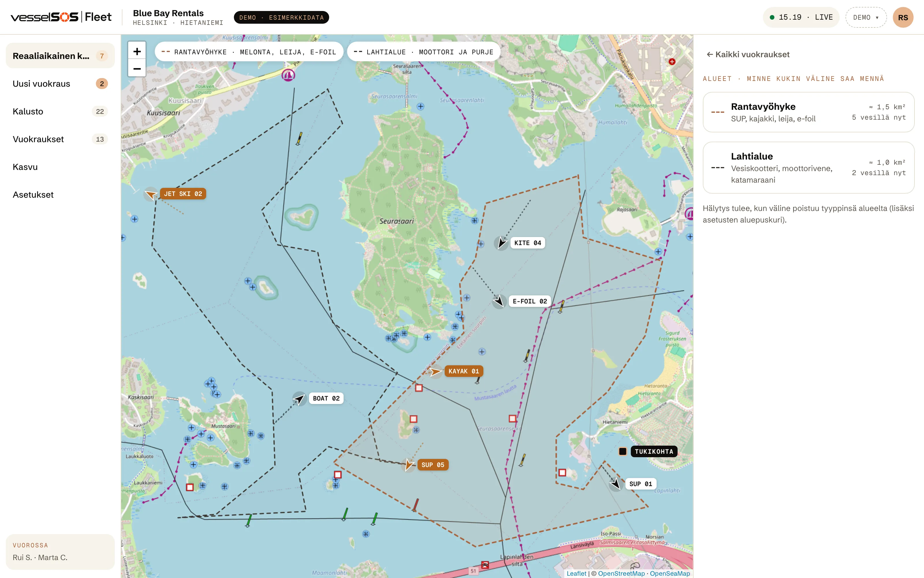Click the KITE 04 map label

[x=527, y=243]
